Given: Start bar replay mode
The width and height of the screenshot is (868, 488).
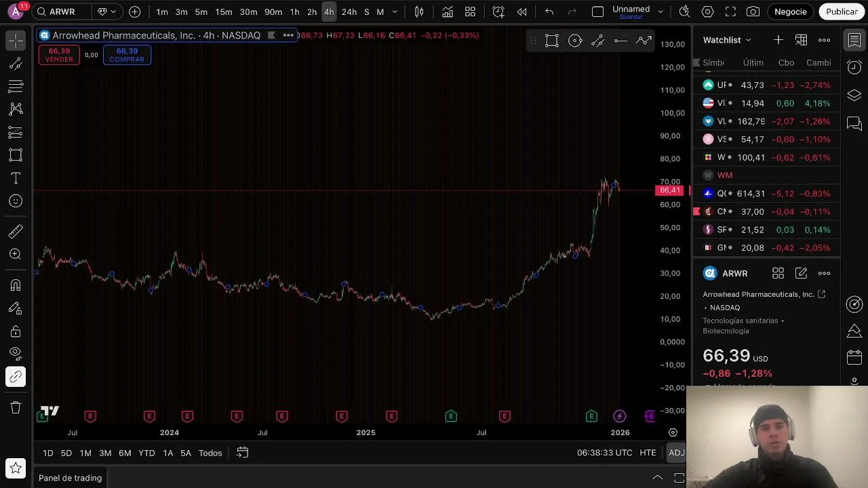Looking at the screenshot, I should (521, 12).
